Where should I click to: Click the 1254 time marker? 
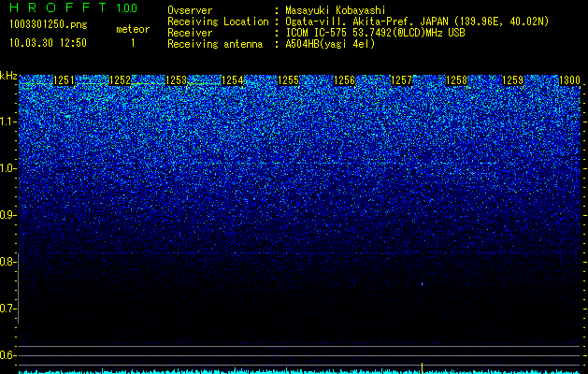pos(232,80)
